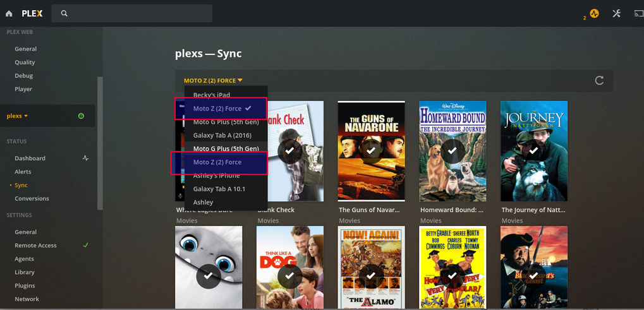
Task: Open Library settings
Action: [24, 272]
